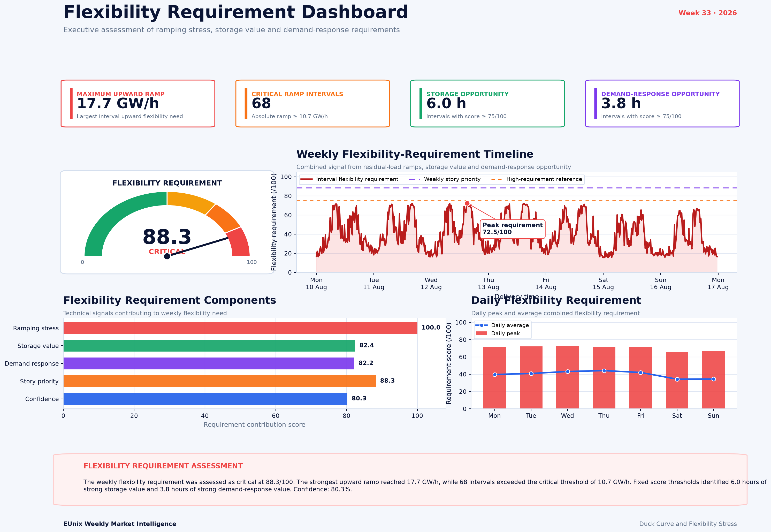Screen dimensions: 771x532
Task: Click the red 'CRITICAL' gauge status label
Action: [167, 252]
